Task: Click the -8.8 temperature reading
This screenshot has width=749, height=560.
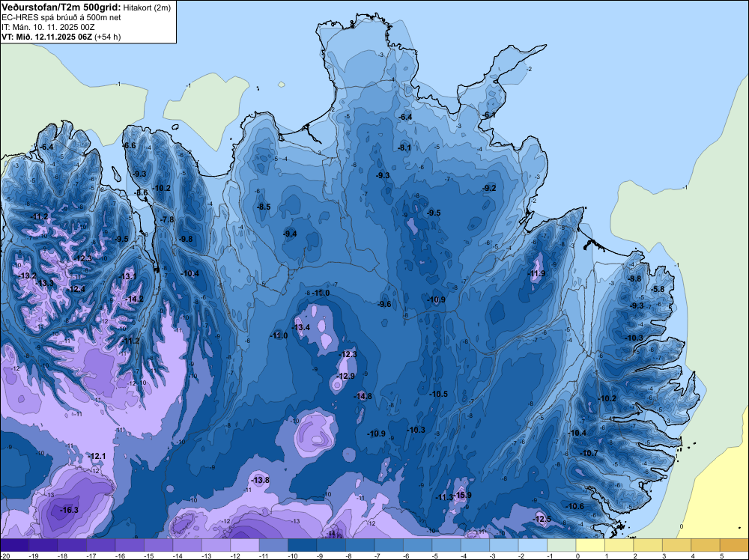Action: (x=634, y=279)
